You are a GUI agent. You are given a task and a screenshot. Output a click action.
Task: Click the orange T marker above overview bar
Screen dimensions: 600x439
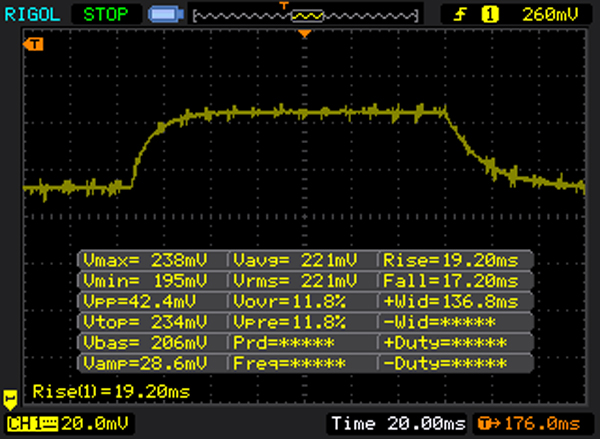(x=284, y=5)
